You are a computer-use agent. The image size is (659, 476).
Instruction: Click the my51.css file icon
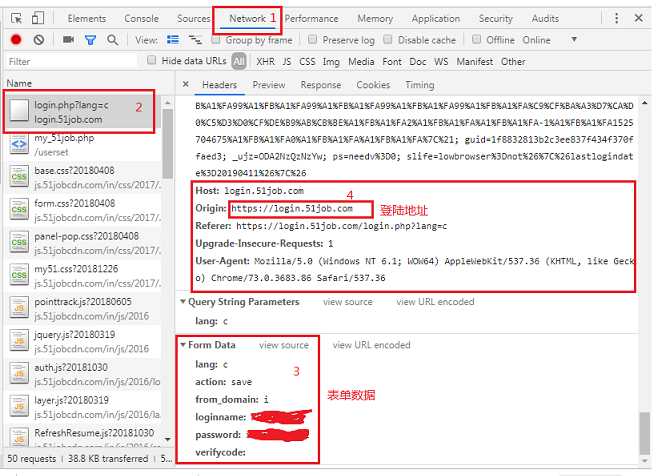[19, 275]
